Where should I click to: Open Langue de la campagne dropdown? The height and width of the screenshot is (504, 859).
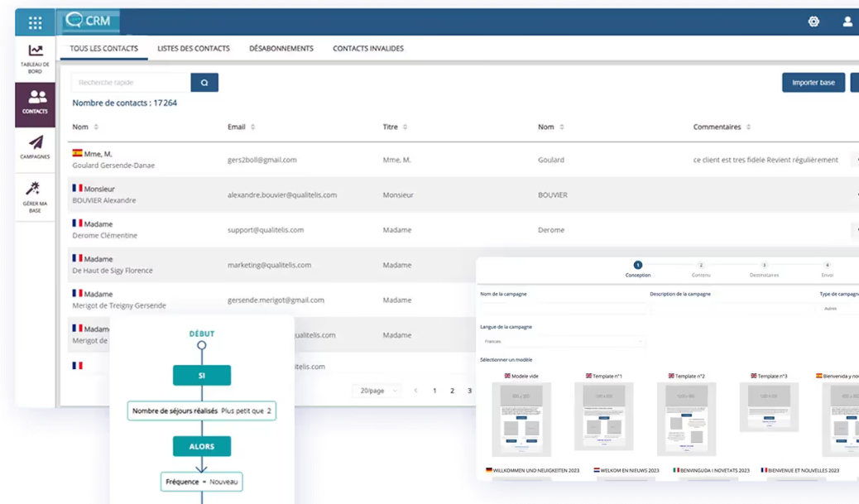point(563,341)
